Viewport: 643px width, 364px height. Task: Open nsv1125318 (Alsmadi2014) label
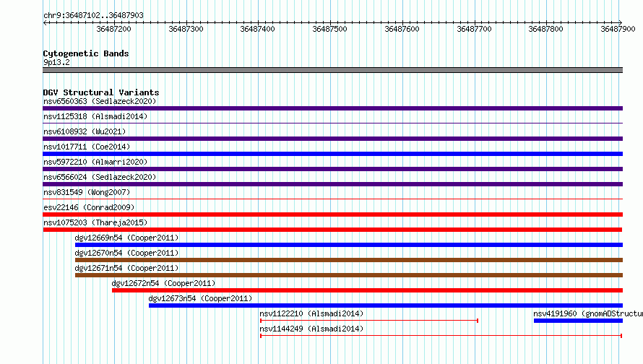click(95, 116)
